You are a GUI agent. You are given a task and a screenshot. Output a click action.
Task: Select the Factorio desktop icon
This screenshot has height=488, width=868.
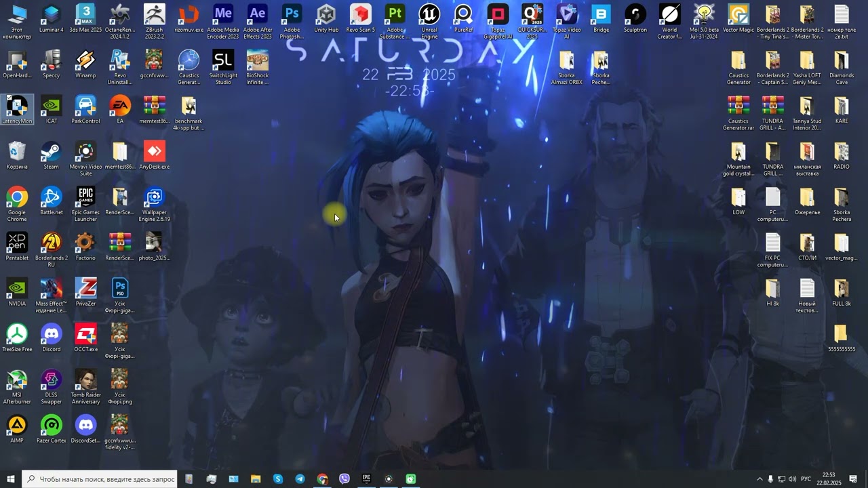coord(85,247)
